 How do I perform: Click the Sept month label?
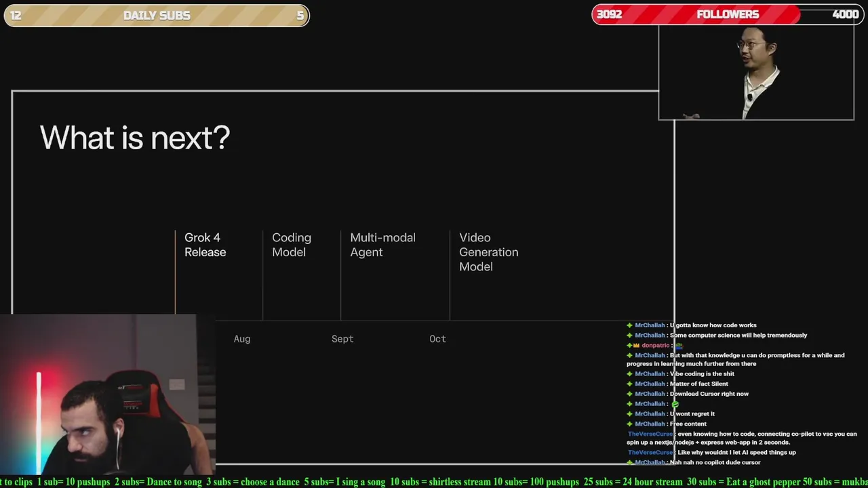342,339
